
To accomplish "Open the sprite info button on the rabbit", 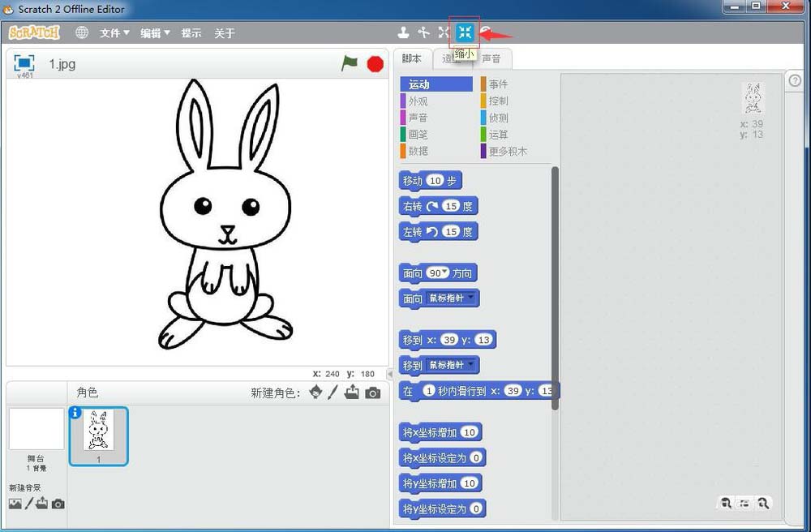I will click(75, 413).
